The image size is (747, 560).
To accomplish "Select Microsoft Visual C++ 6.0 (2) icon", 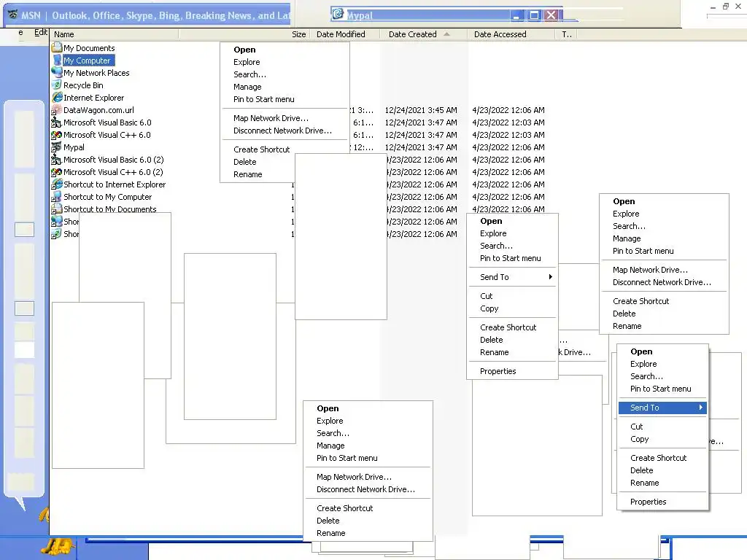I will [57, 171].
